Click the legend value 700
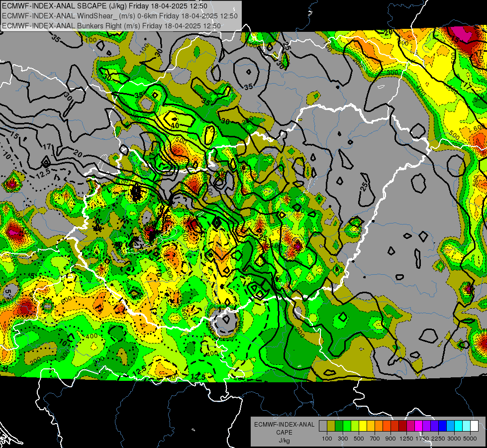The width and height of the screenshot is (487, 448). [375, 439]
